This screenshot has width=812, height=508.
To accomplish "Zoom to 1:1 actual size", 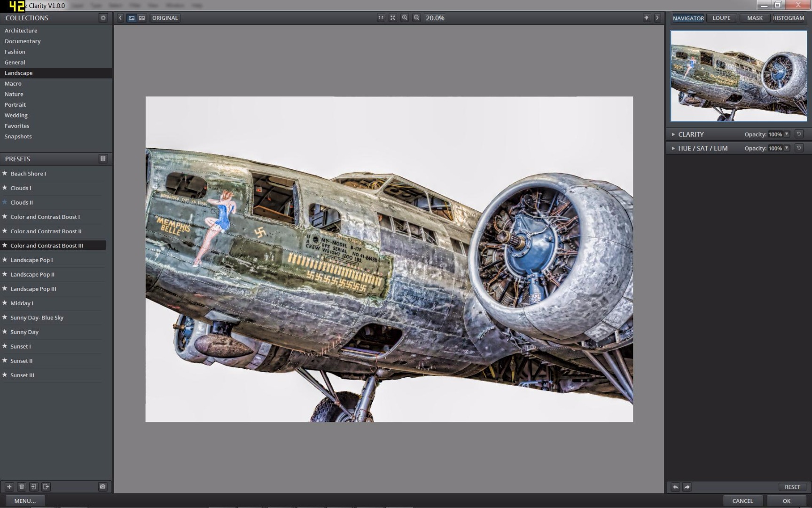I will [x=381, y=18].
